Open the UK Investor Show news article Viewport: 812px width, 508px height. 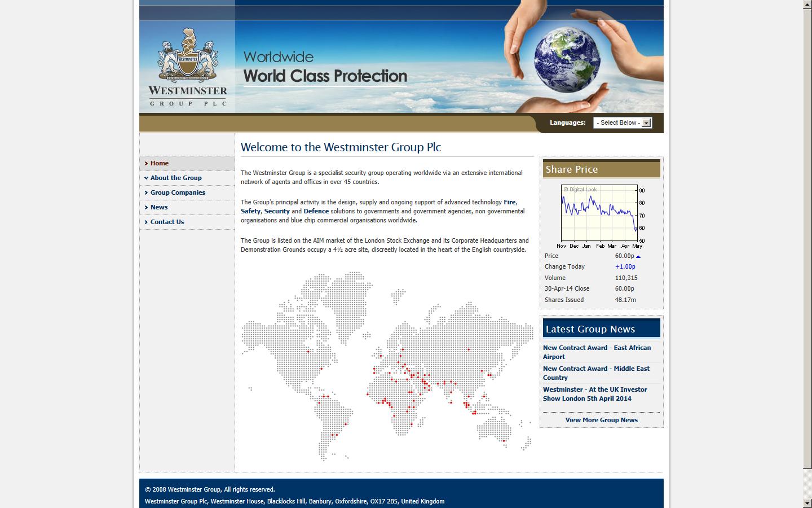[595, 394]
